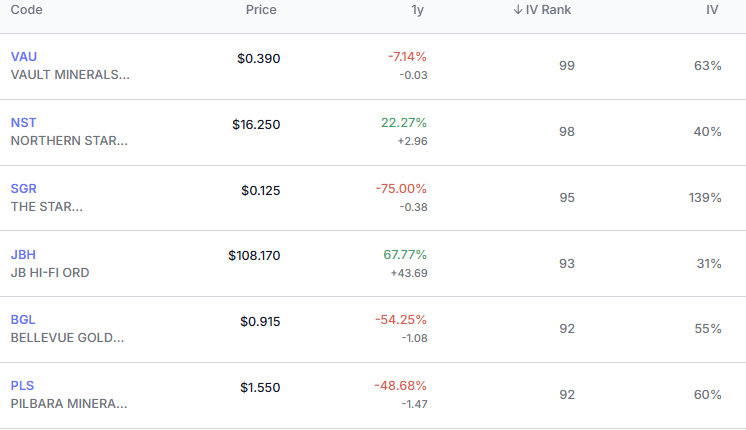
Task: Select the Northern Star company name
Action: pos(69,141)
